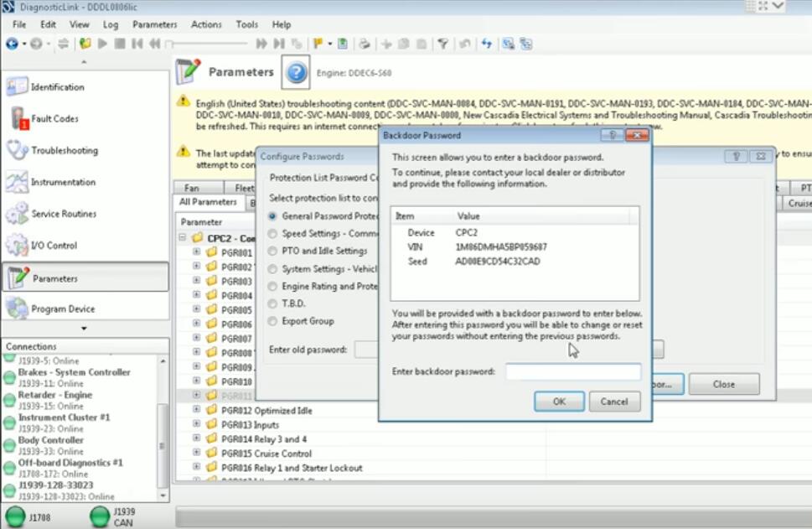Click the Seed value AD00E9CD54C32CAD

tap(497, 261)
